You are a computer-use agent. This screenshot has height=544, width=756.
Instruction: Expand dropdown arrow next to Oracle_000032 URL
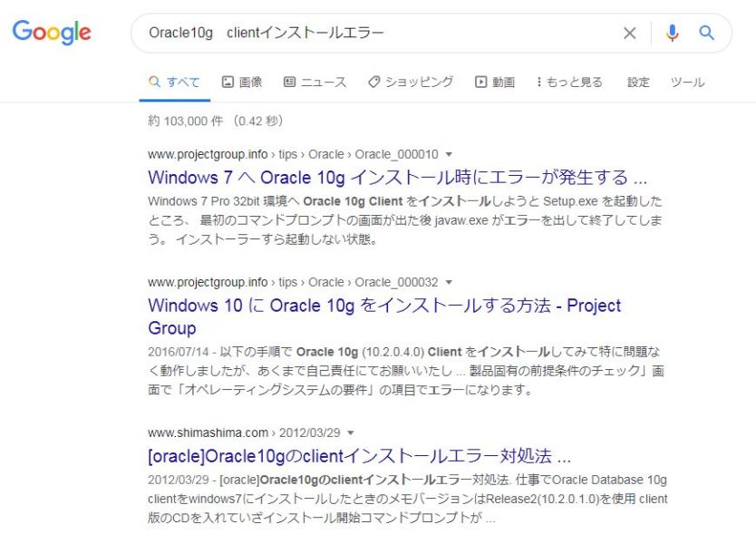click(449, 283)
